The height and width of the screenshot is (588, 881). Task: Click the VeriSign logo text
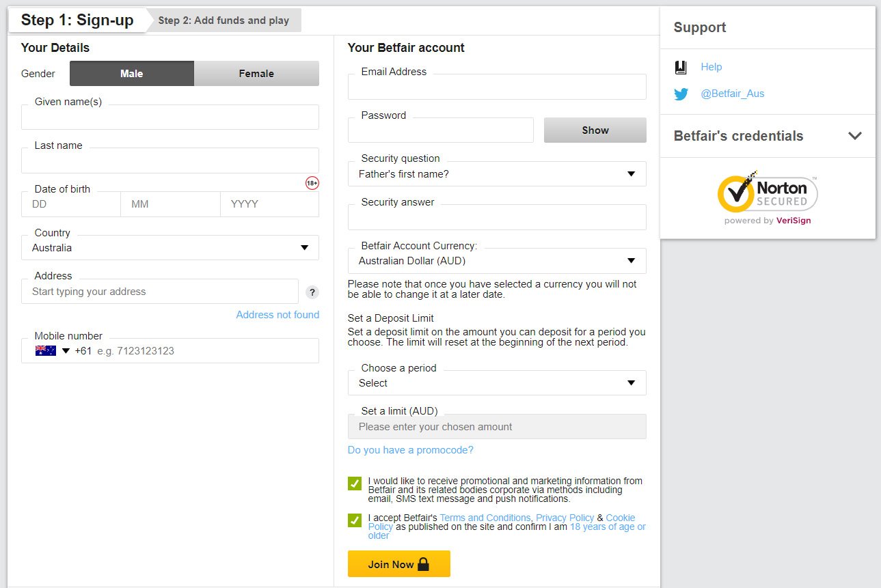click(x=793, y=221)
